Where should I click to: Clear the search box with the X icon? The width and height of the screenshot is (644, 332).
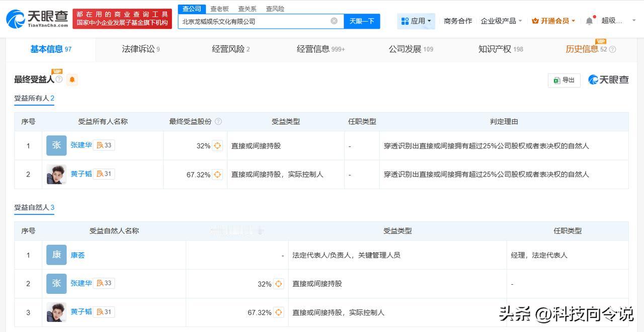334,21
